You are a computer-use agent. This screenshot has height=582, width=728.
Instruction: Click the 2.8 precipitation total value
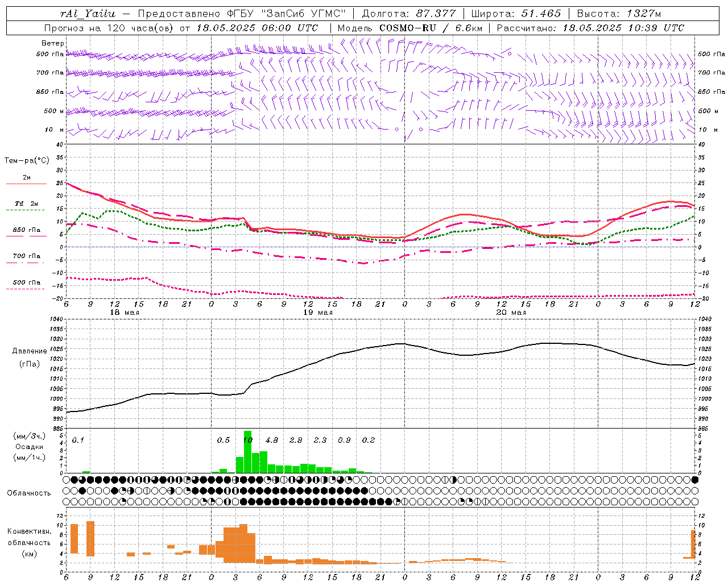[x=296, y=440]
